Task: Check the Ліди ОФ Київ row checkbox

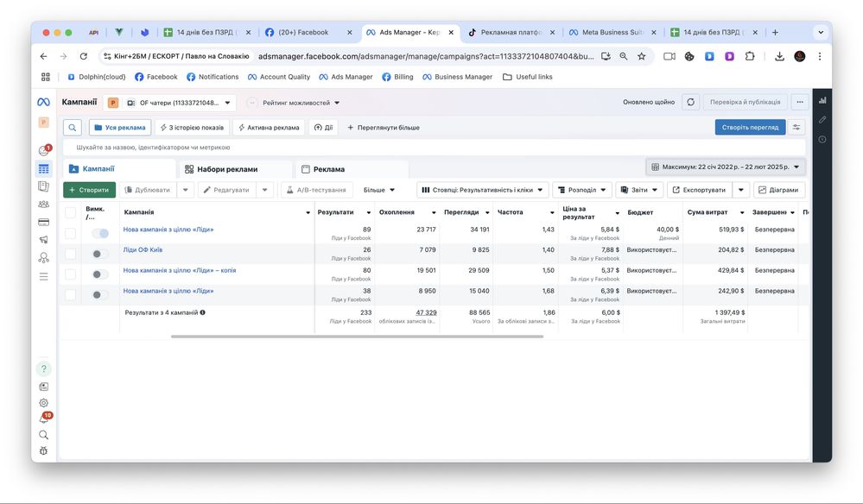Action: 71,254
